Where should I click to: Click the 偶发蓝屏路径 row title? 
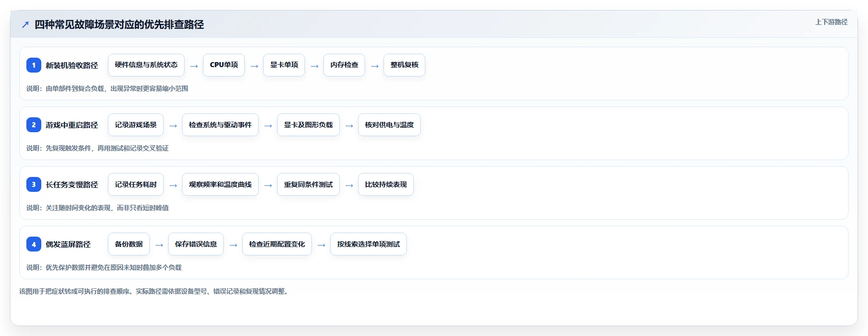click(x=68, y=244)
